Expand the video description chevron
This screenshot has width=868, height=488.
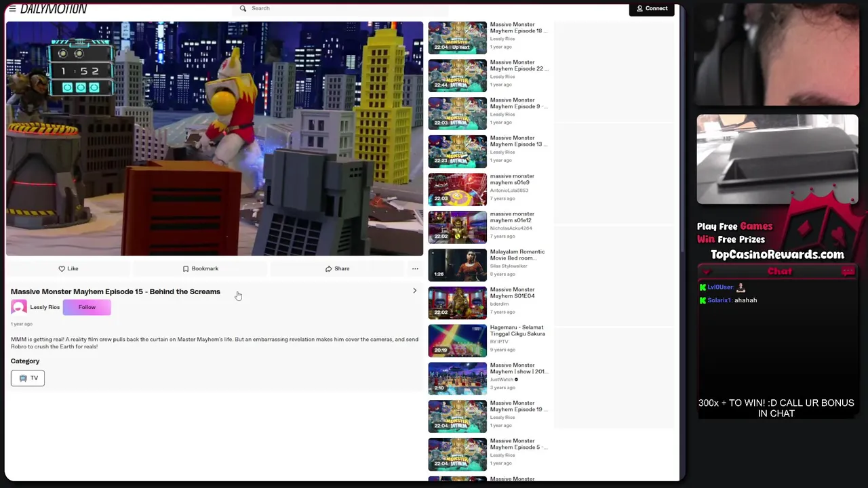coord(414,291)
